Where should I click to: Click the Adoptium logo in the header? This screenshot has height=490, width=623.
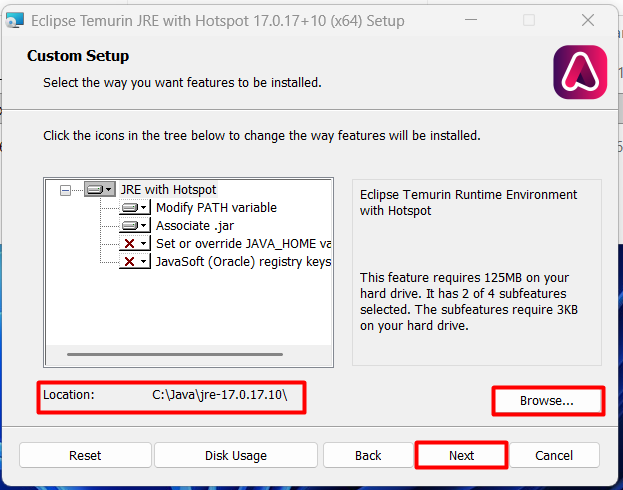pos(580,73)
